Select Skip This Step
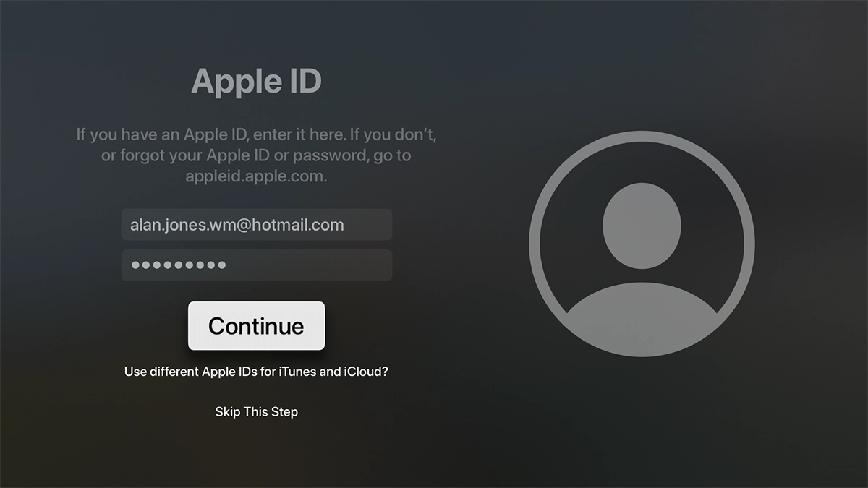The image size is (868, 488). [x=256, y=412]
